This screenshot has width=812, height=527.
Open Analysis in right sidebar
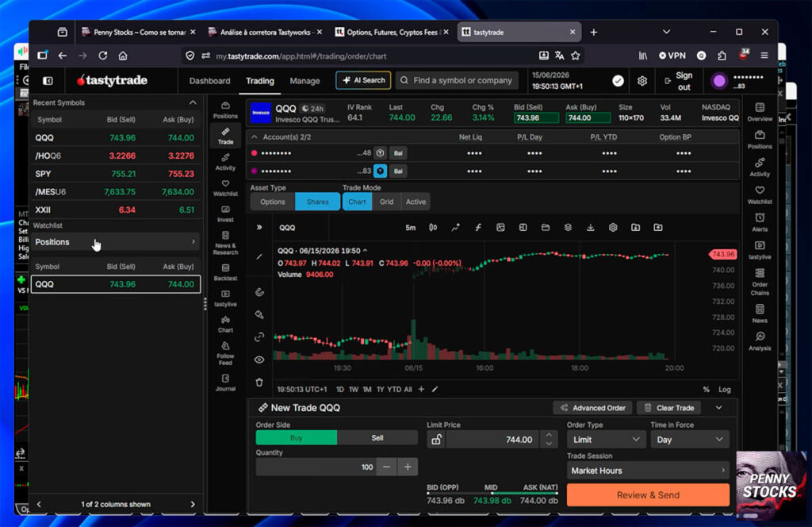click(760, 341)
